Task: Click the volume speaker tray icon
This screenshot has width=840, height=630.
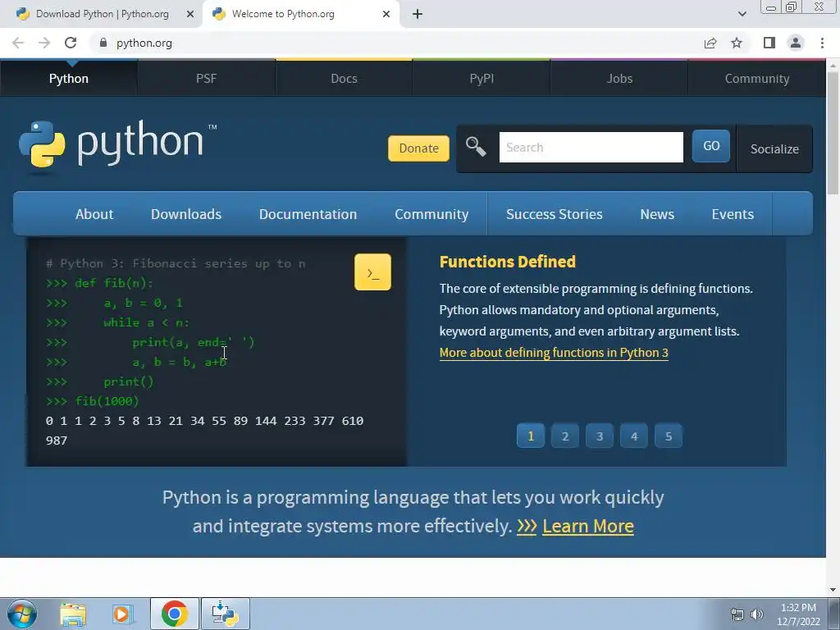Action: [757, 614]
